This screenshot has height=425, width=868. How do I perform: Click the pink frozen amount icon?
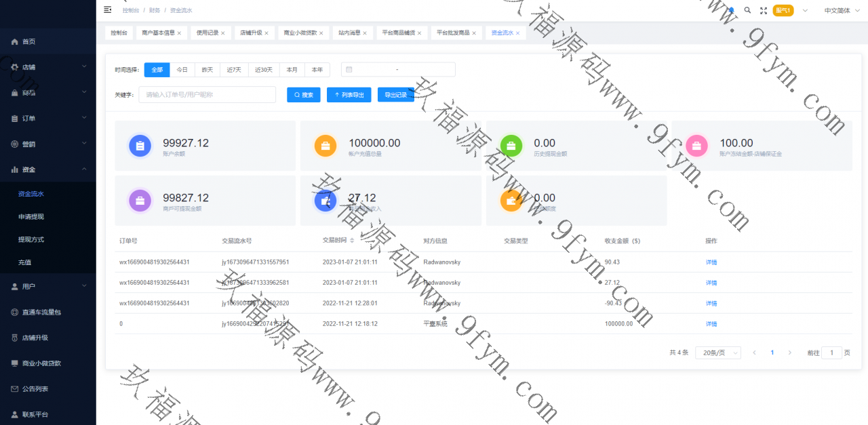696,146
